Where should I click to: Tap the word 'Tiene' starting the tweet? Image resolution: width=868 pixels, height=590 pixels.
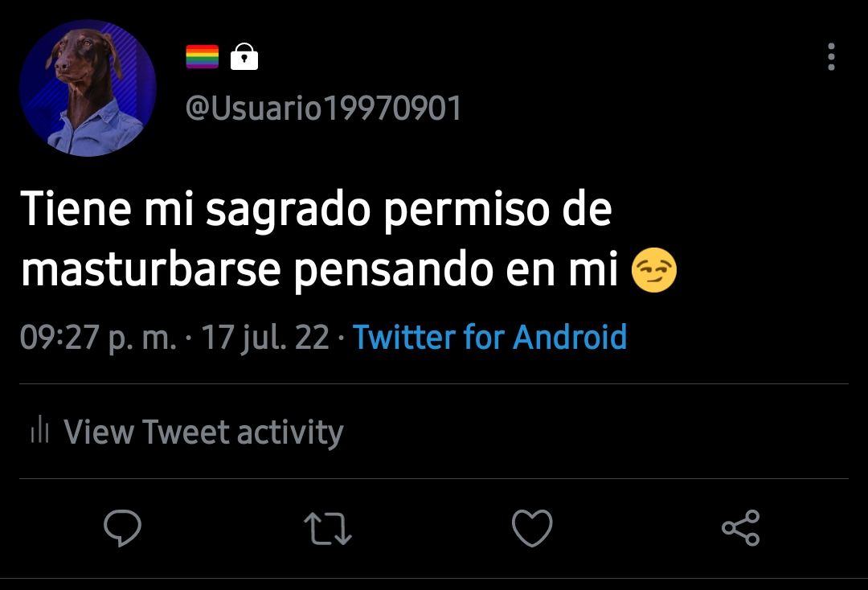(76, 209)
